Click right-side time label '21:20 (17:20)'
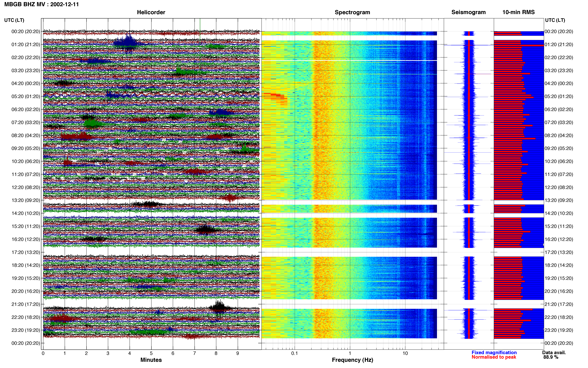 559,304
